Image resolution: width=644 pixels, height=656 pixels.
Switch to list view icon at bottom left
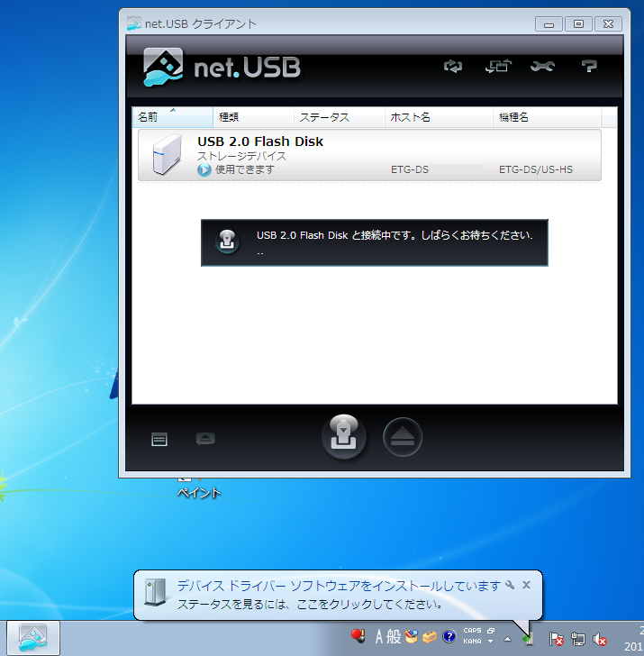159,440
